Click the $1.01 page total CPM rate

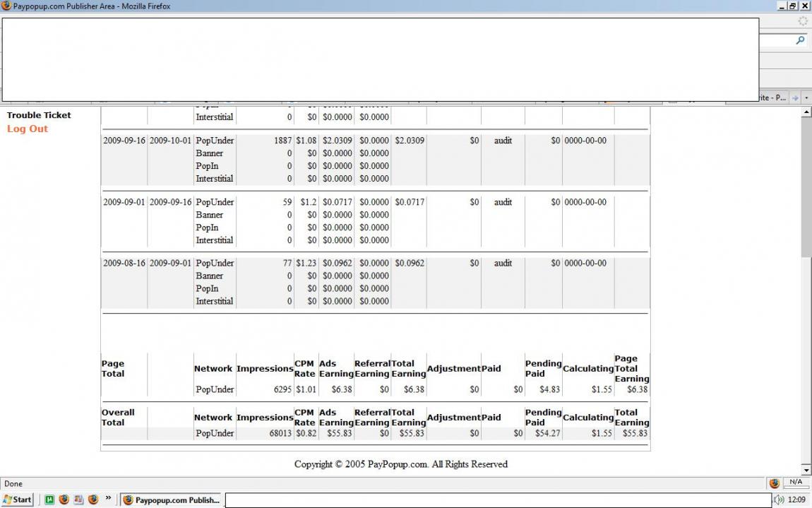pos(306,389)
